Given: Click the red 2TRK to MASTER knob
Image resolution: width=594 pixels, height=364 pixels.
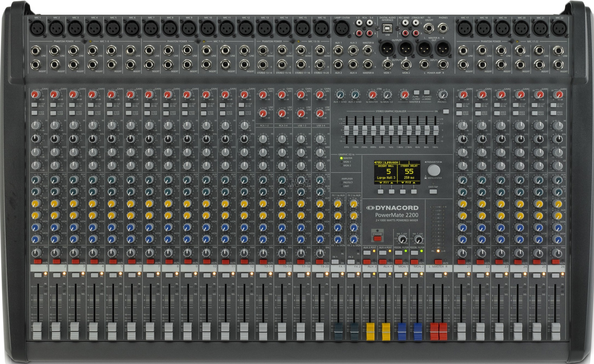Looking at the screenshot, I should [x=372, y=95].
